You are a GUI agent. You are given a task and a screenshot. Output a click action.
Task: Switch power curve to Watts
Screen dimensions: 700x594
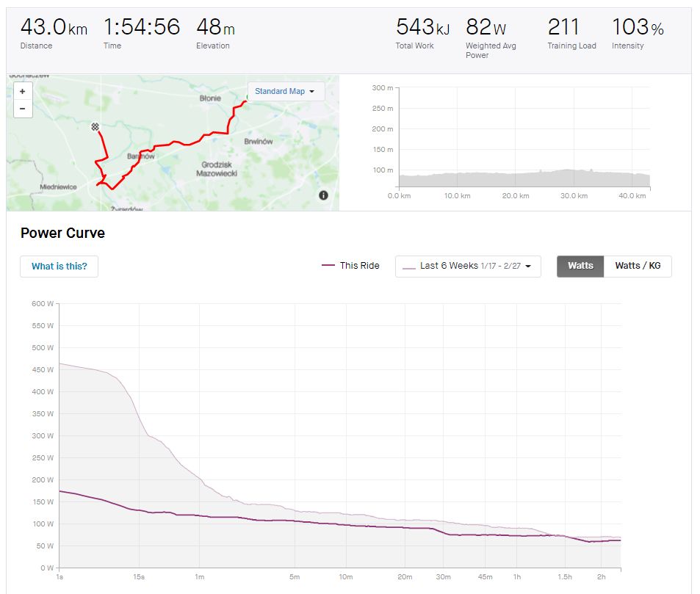(580, 266)
